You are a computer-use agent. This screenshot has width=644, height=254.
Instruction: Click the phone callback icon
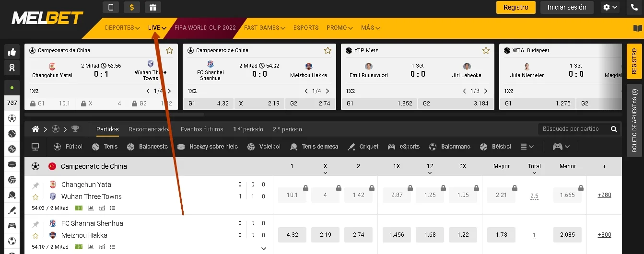point(634,7)
